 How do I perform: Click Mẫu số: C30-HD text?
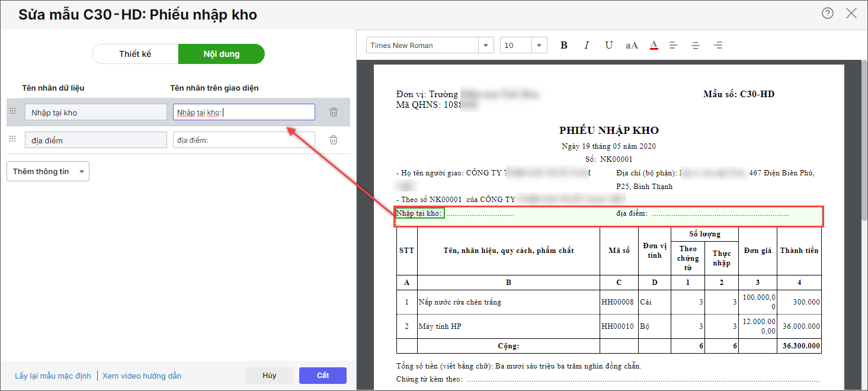[x=739, y=94]
